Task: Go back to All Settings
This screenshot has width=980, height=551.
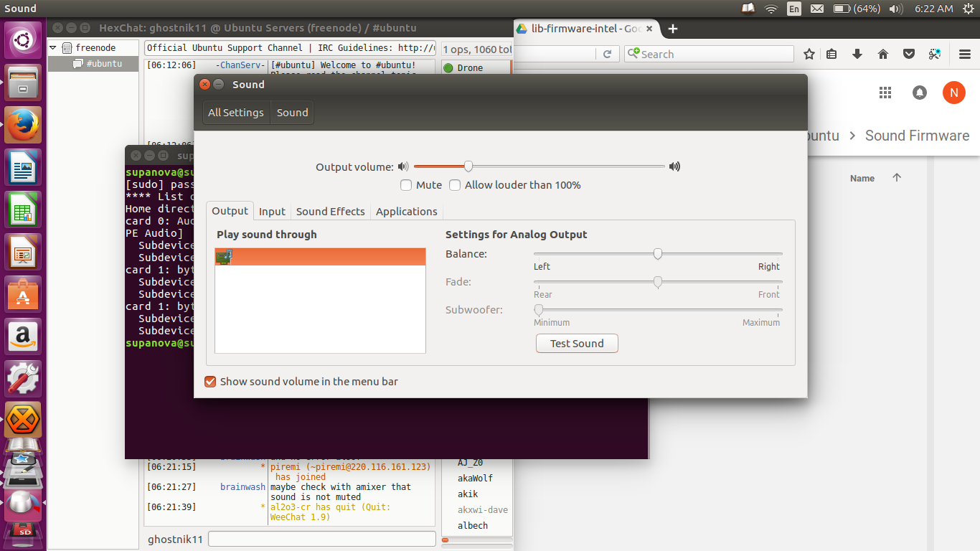Action: (236, 113)
